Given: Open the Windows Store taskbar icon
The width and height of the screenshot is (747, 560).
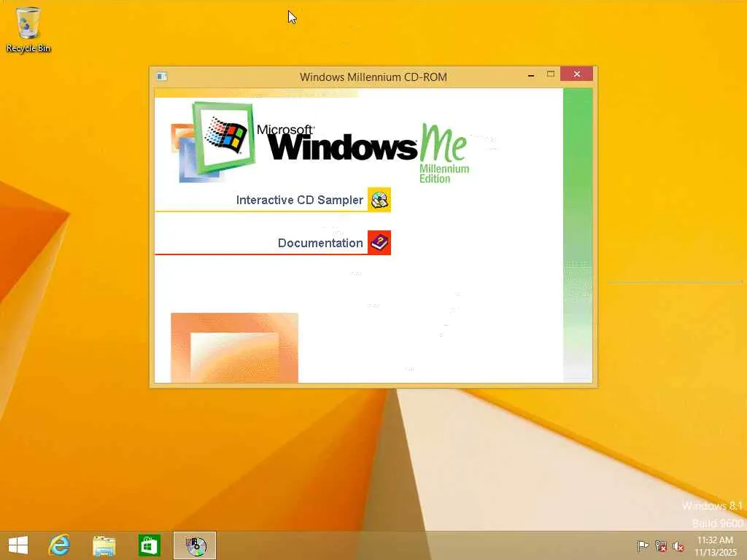Looking at the screenshot, I should click(149, 545).
